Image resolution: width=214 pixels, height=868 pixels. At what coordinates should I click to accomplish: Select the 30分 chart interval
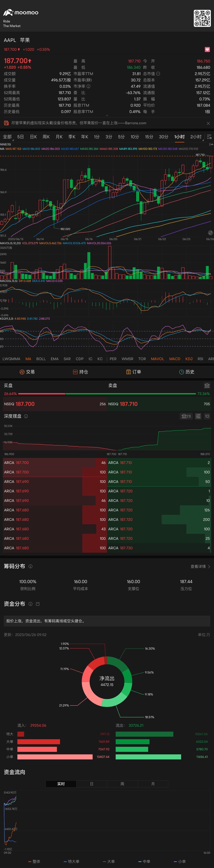pyautogui.click(x=164, y=137)
